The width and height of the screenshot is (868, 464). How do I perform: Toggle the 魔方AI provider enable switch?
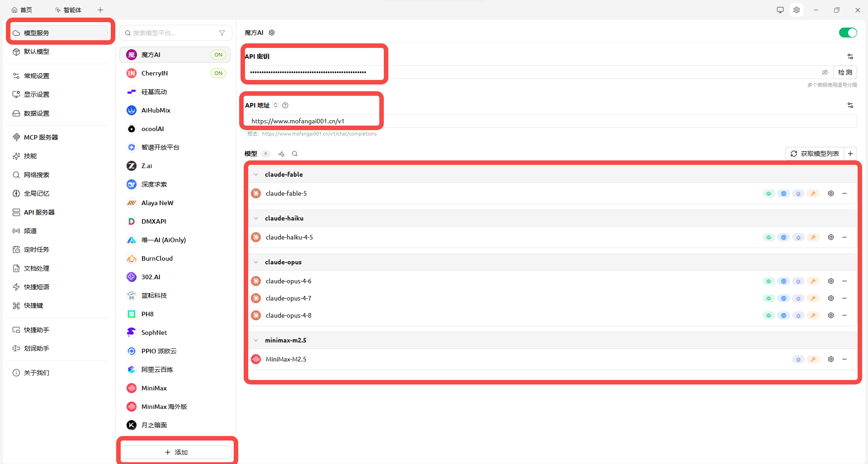(x=848, y=33)
